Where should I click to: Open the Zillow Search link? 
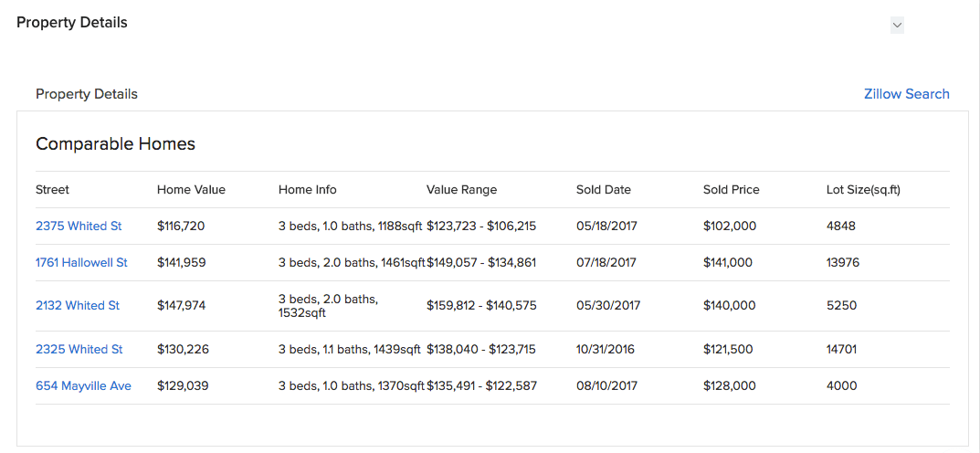click(x=906, y=94)
